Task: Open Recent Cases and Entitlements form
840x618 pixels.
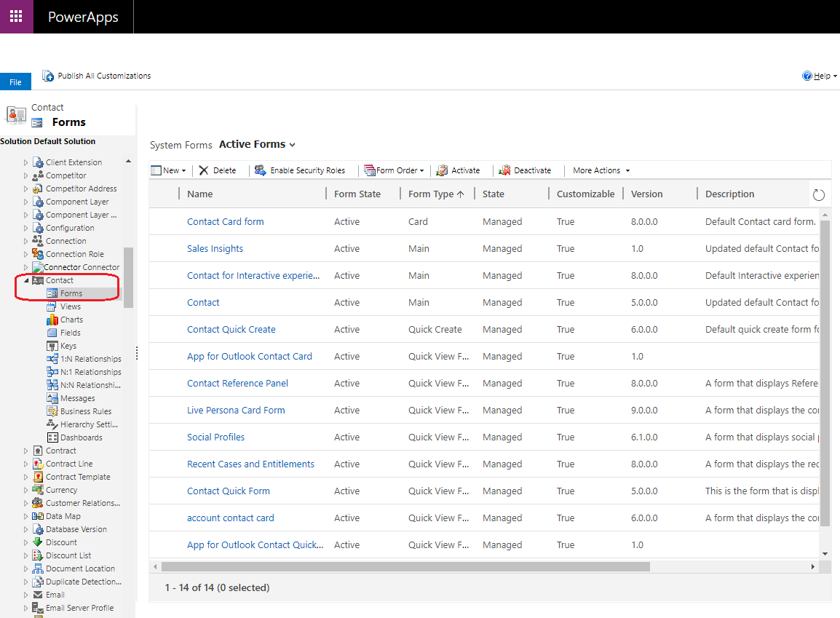Action: [250, 464]
